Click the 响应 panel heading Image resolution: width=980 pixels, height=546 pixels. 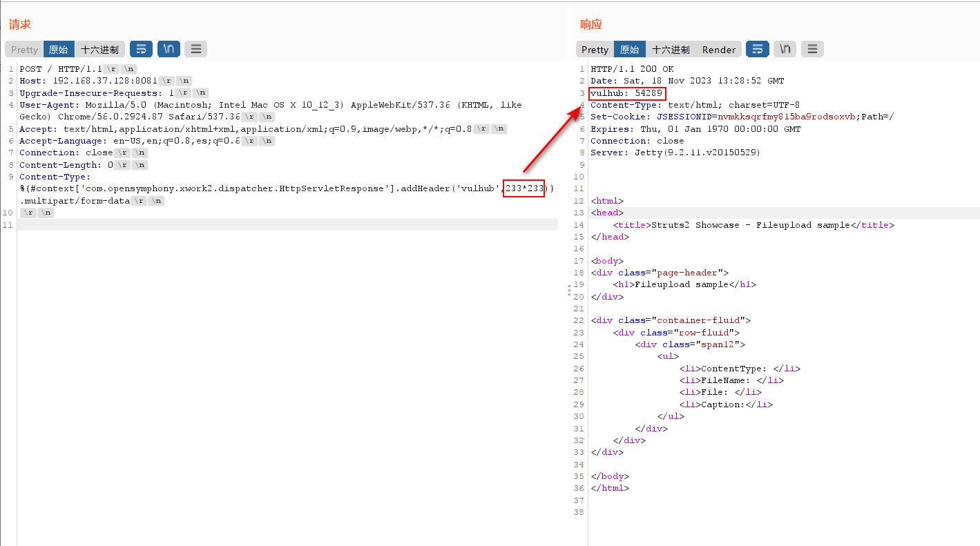pos(591,25)
